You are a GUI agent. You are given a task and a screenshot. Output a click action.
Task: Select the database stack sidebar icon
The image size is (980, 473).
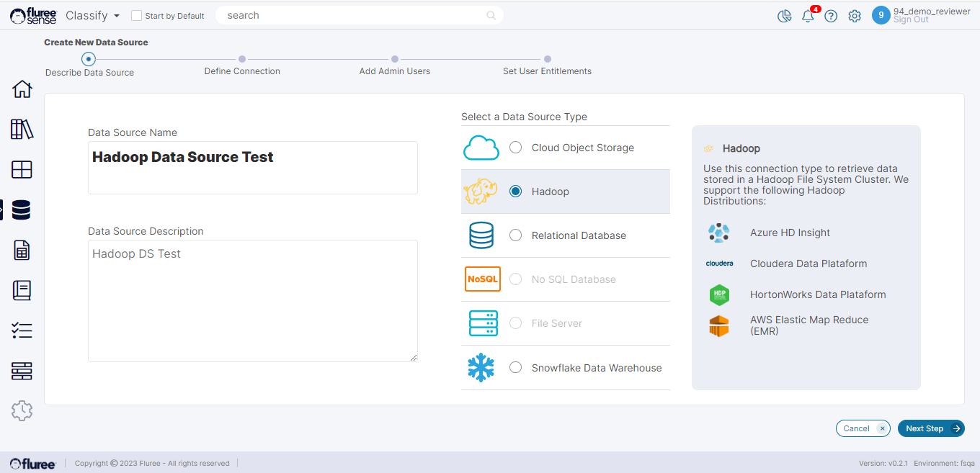pyautogui.click(x=22, y=210)
